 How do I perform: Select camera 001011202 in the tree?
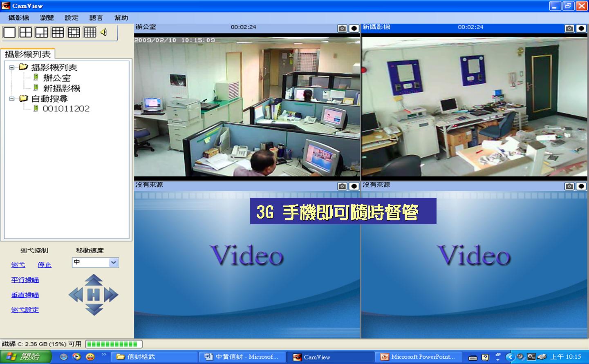[66, 109]
